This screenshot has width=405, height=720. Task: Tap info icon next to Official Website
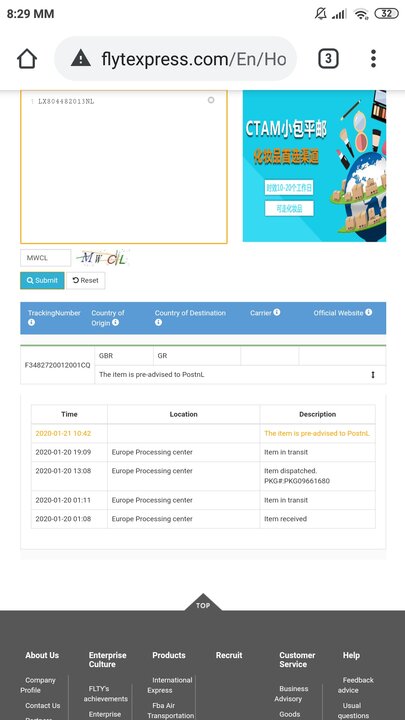point(369,312)
